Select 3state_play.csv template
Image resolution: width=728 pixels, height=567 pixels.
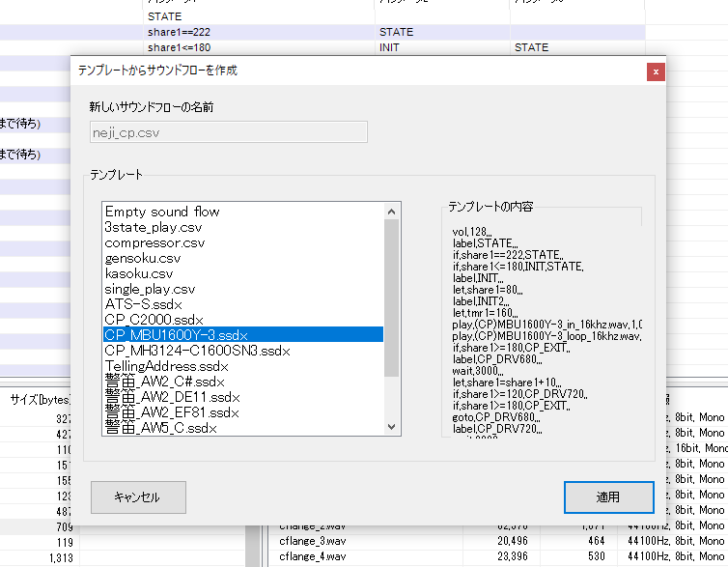[154, 227]
